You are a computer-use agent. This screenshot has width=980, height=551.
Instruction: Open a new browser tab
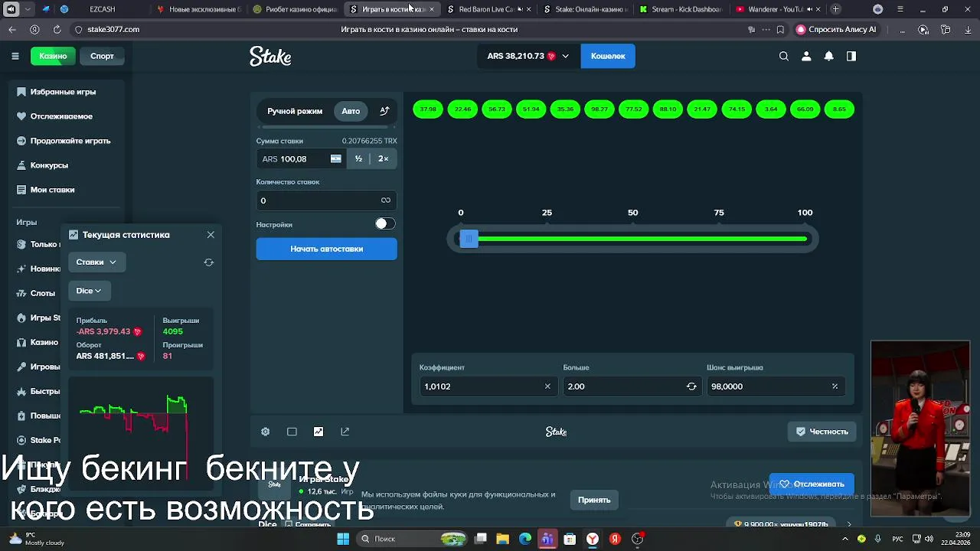(835, 9)
